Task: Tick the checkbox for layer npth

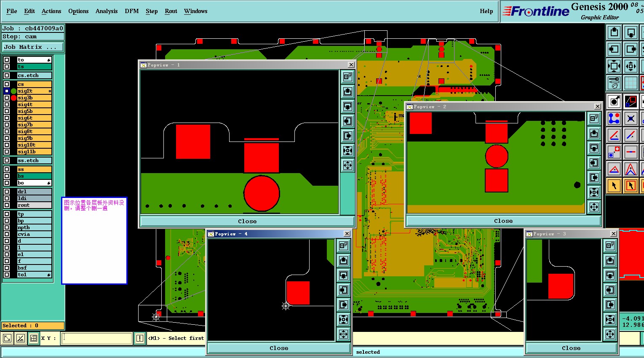Action: point(7,227)
